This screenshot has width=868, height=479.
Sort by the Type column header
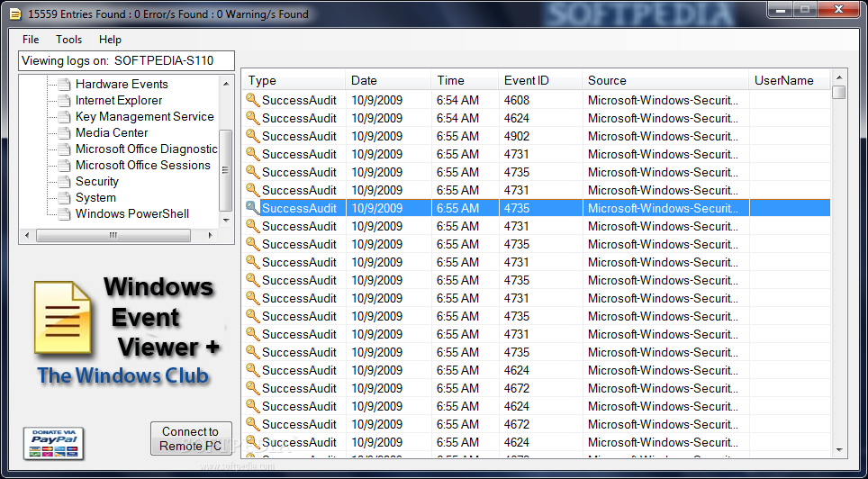(x=294, y=81)
